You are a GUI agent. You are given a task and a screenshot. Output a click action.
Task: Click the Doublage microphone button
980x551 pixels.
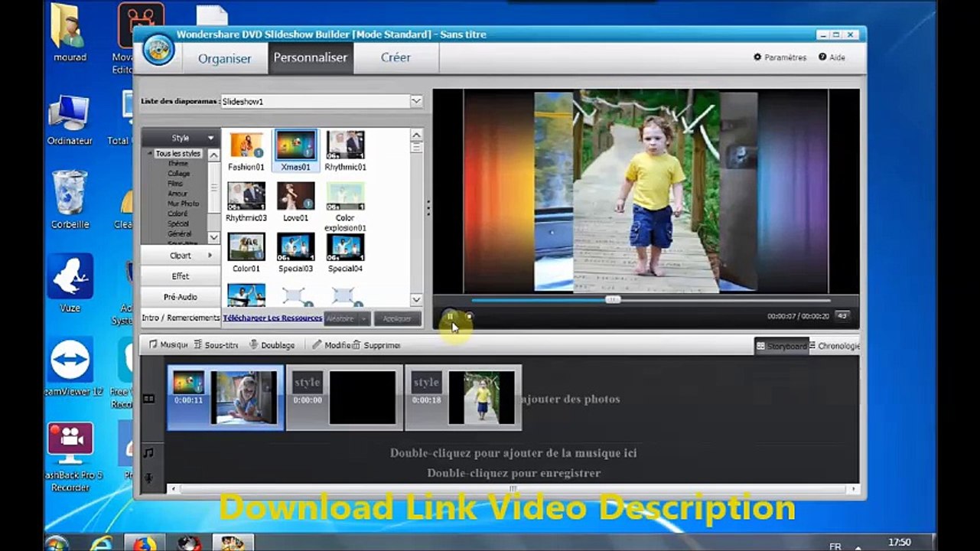272,345
